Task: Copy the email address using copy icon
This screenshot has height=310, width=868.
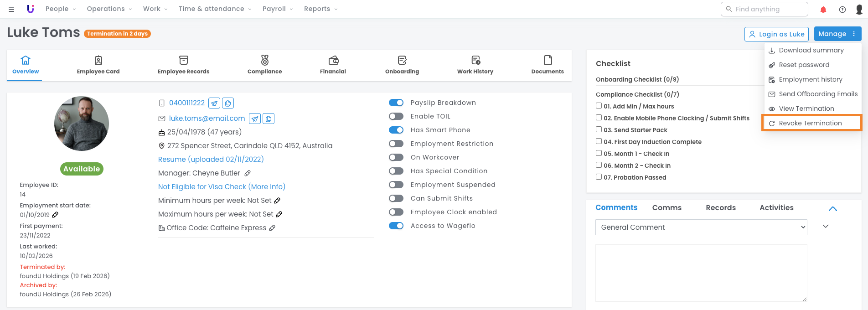Action: (x=269, y=119)
